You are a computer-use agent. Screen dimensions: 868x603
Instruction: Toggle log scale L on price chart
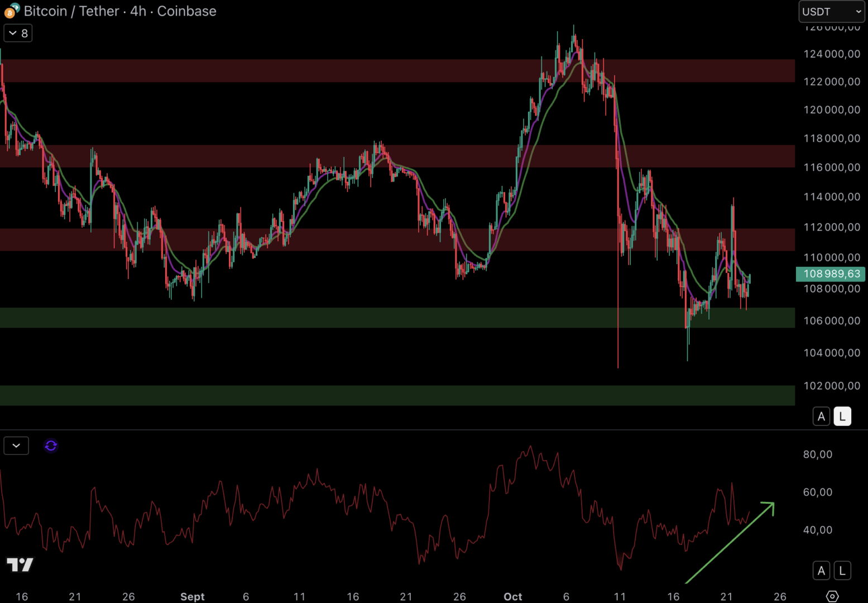(842, 417)
